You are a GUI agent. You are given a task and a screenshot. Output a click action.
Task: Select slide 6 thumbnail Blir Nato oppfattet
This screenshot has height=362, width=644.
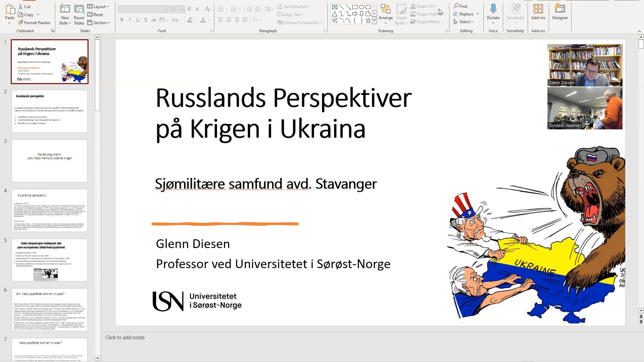coord(50,310)
